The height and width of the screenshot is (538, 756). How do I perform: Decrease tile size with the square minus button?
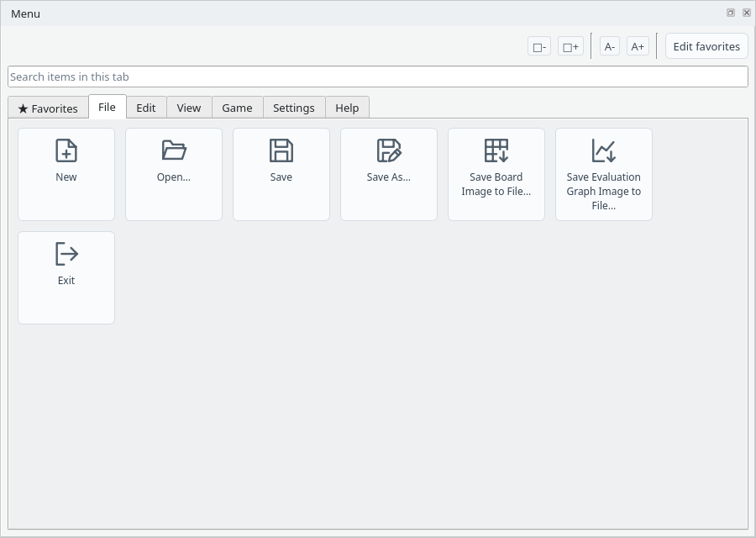point(539,46)
